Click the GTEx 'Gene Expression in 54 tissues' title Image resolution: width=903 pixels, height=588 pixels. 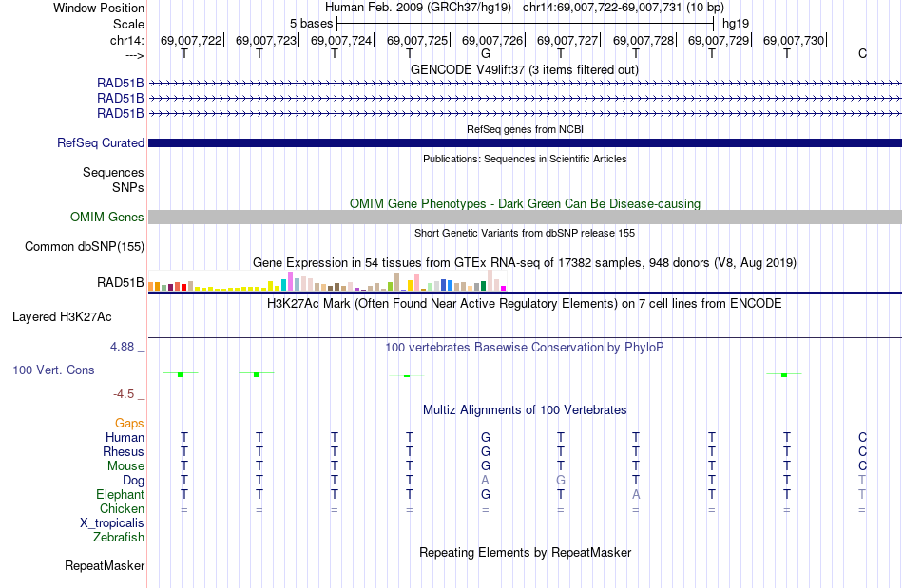coord(524,263)
